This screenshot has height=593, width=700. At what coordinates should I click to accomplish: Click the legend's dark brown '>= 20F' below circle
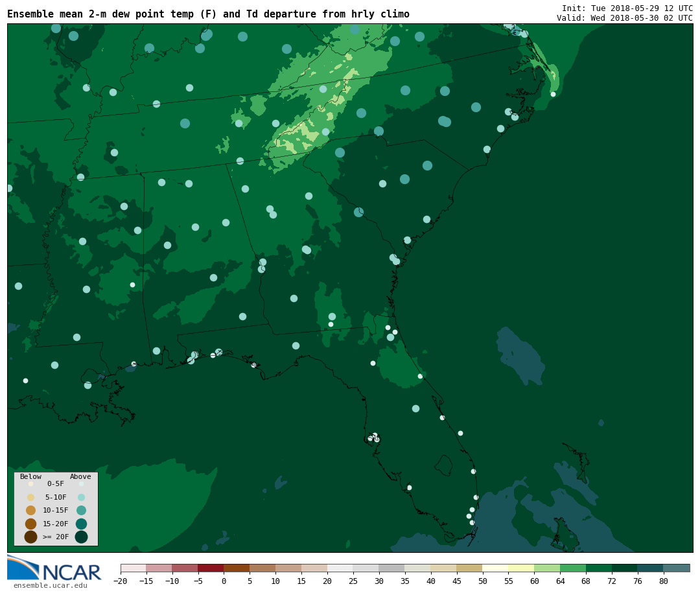[31, 537]
